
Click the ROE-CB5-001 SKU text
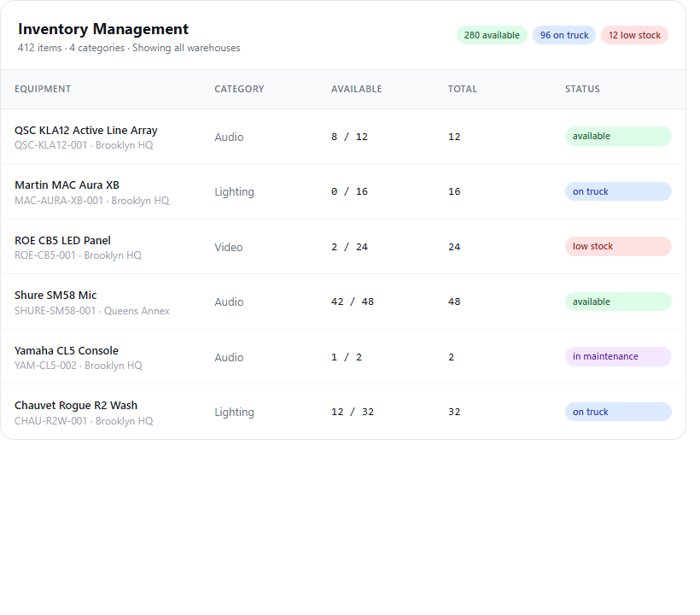45,255
